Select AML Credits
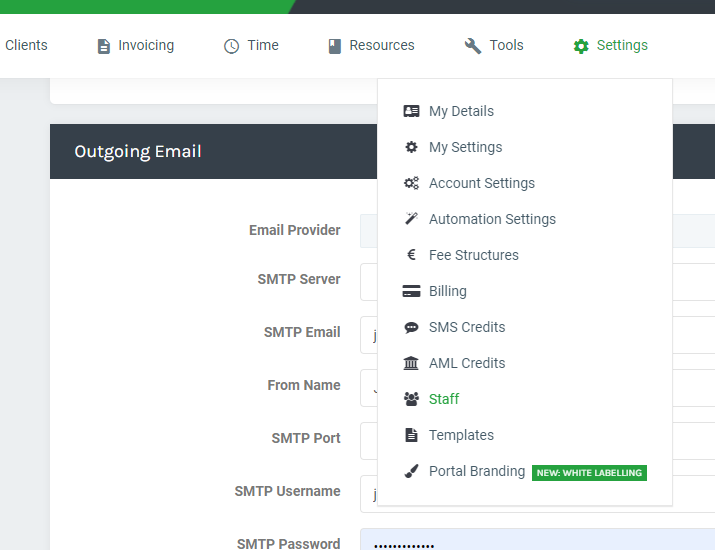The width and height of the screenshot is (715, 550). (467, 363)
